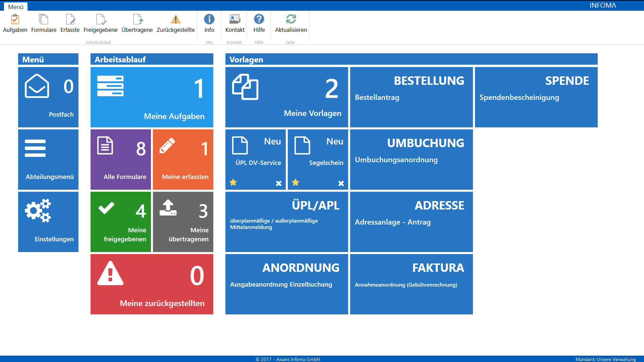
Task: Toggle favorite star on Segelschein tile
Action: 296,182
